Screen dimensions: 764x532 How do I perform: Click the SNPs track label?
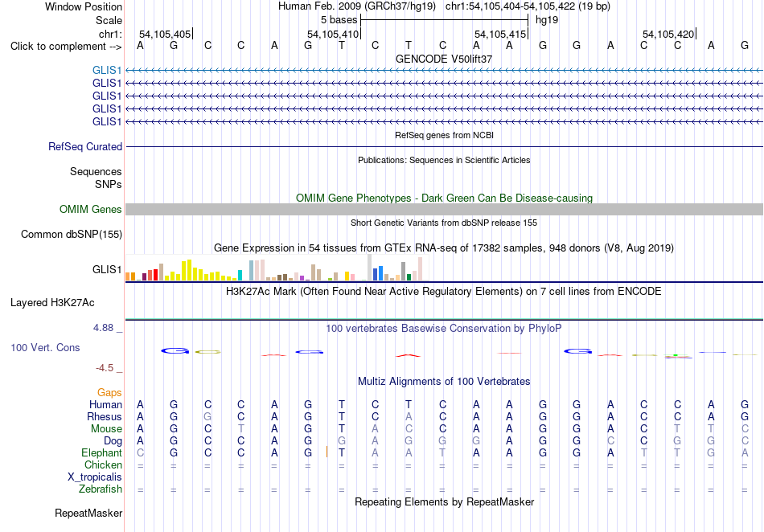click(109, 185)
